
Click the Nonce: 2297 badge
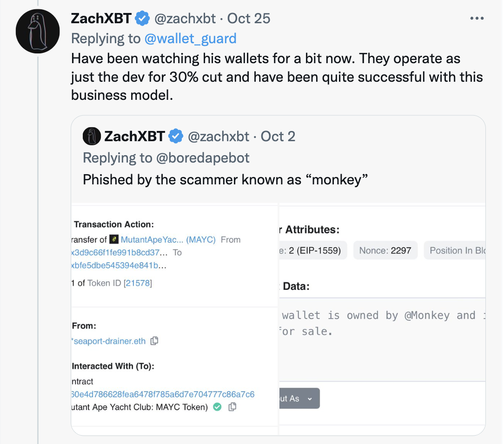tap(385, 250)
